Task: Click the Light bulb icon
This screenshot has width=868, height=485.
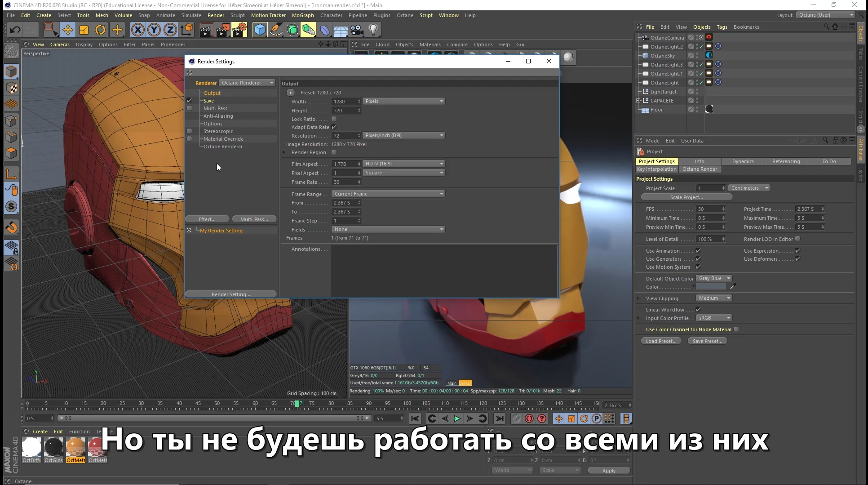Action: 373,30
